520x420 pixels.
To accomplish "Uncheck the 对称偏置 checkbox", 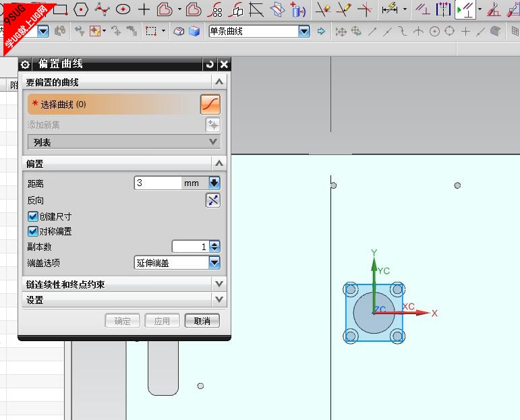I will [x=33, y=231].
